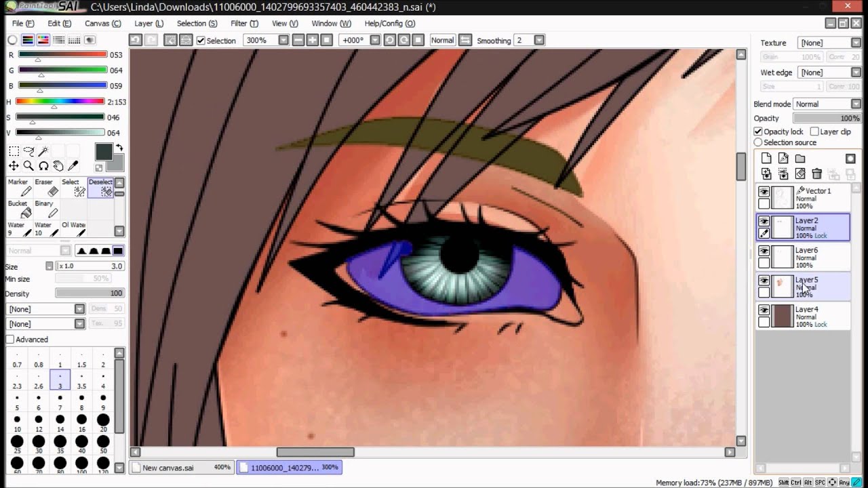
Task: Activate the rotate view tool
Action: point(43,166)
